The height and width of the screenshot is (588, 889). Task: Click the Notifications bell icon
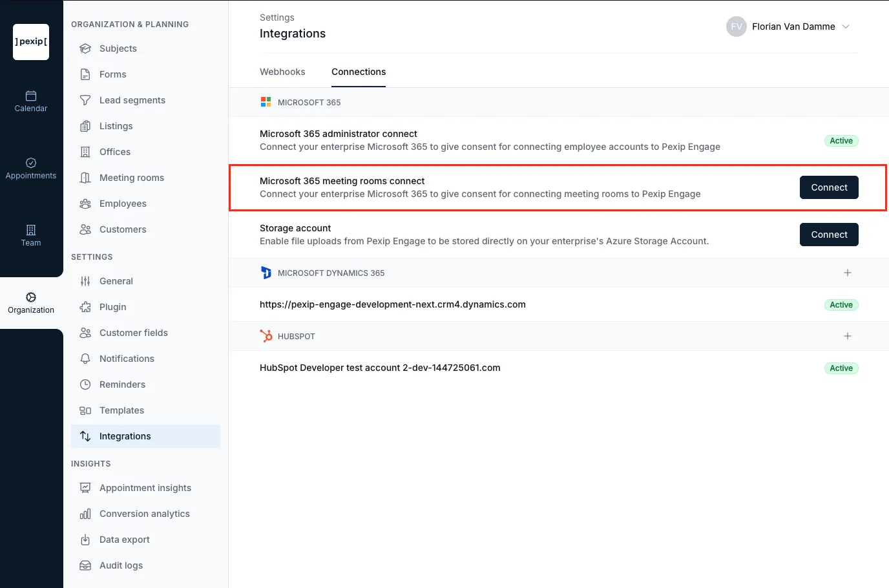(x=85, y=359)
